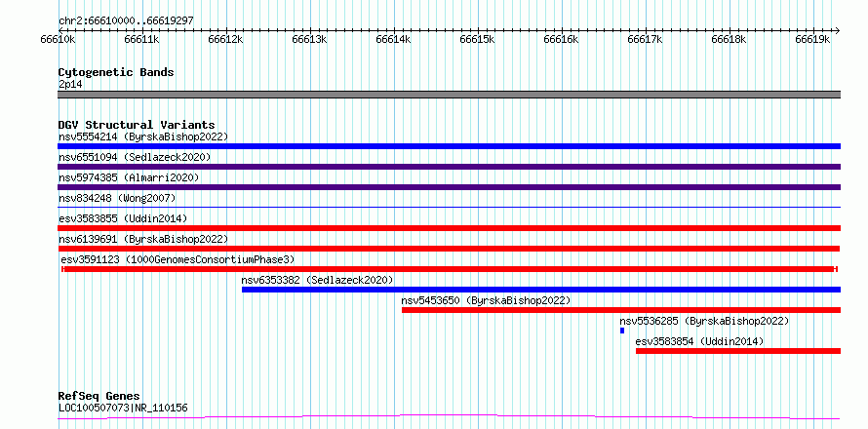The width and height of the screenshot is (868, 429).
Task: Select the blue nsv6353382 variant bar
Action: click(541, 290)
